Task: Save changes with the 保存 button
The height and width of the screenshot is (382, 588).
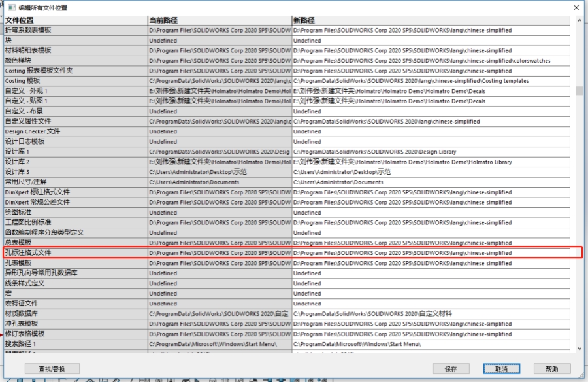Action: [x=451, y=369]
